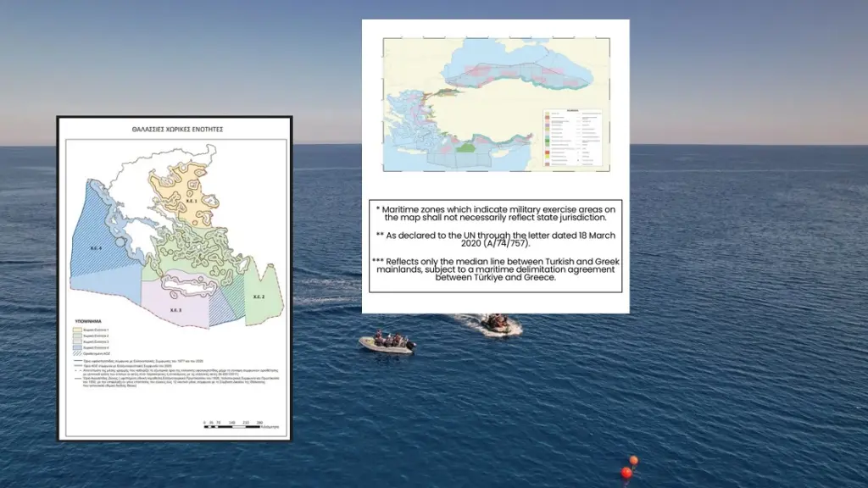Click the dark speedboat making a wake
Image resolution: width=868 pixels, height=488 pixels.
tap(498, 324)
